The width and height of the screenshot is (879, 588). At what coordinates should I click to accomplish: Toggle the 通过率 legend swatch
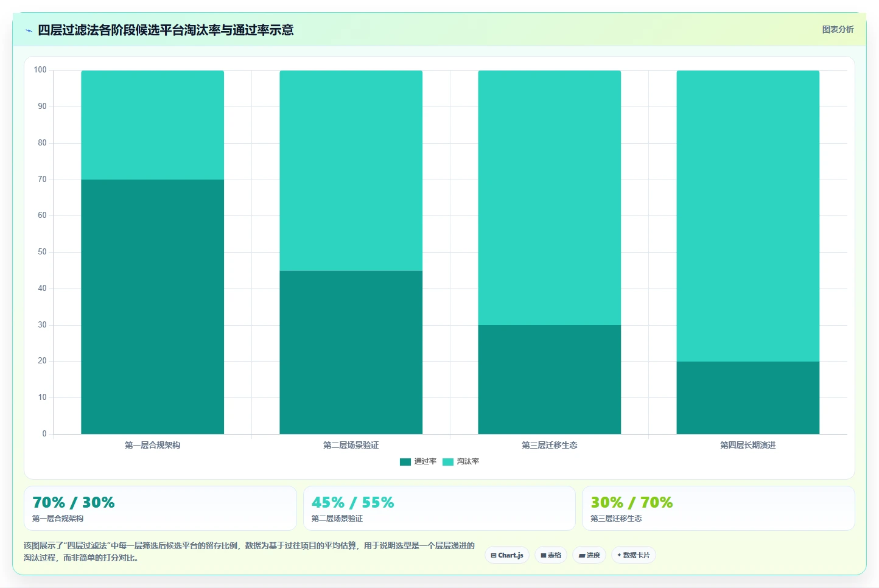coord(405,461)
